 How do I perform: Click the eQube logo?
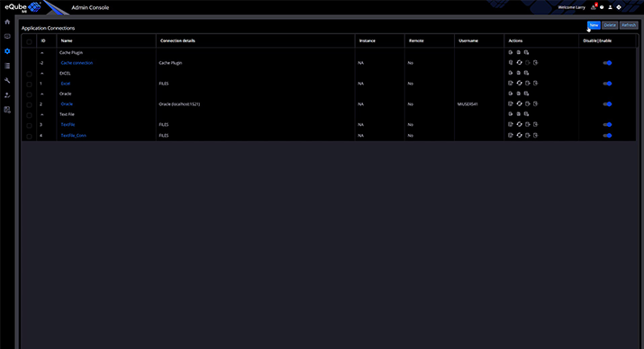[x=23, y=7]
